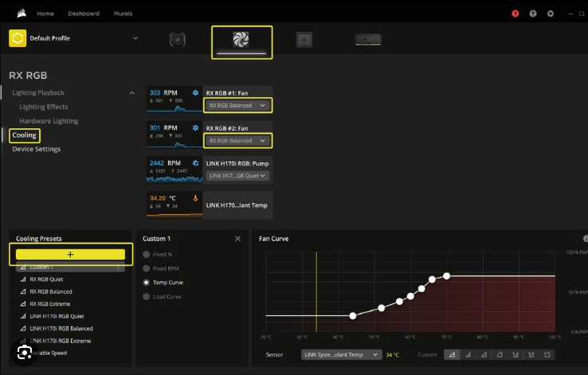
Task: Click the gear icon on 301 RPM tile
Action: tap(195, 127)
